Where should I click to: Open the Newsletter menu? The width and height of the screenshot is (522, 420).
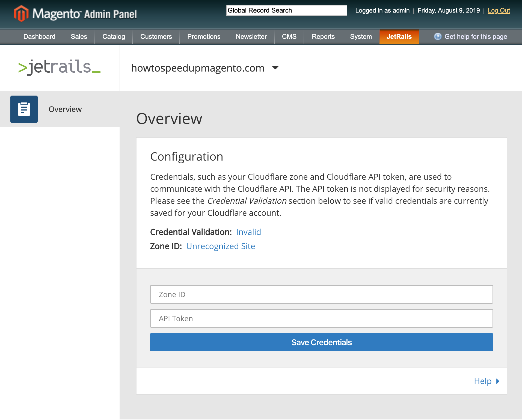251,37
